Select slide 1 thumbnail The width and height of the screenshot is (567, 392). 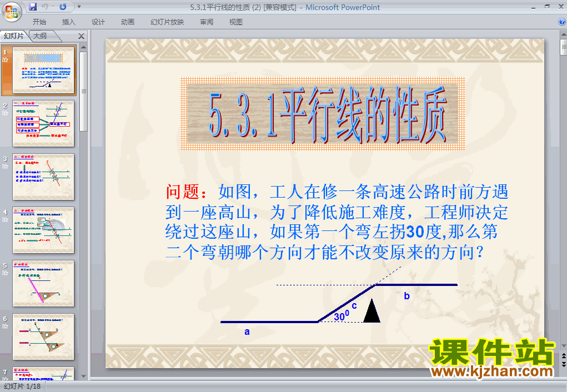click(43, 70)
